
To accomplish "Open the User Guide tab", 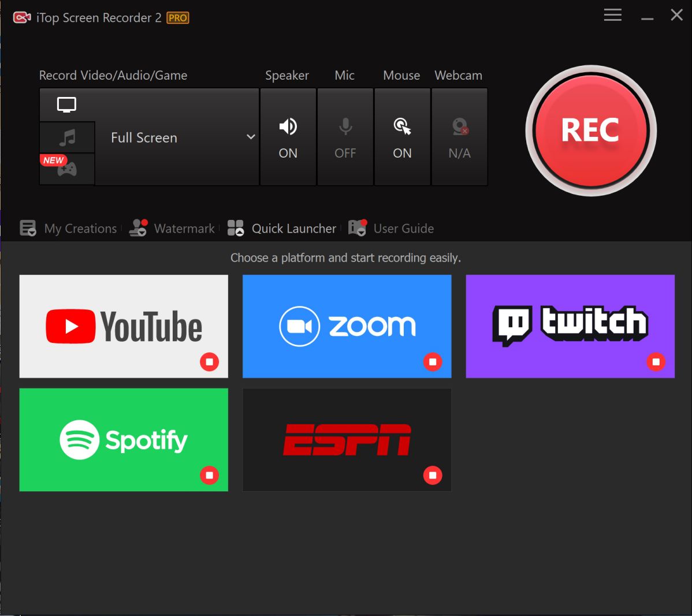I will point(391,229).
